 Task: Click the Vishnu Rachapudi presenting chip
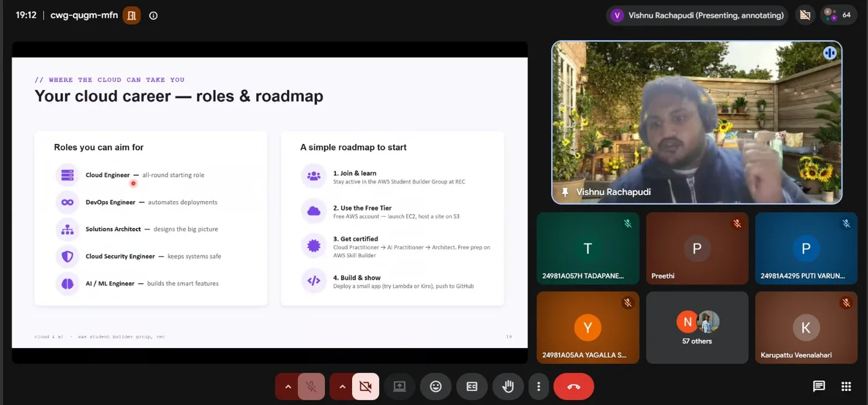click(697, 16)
